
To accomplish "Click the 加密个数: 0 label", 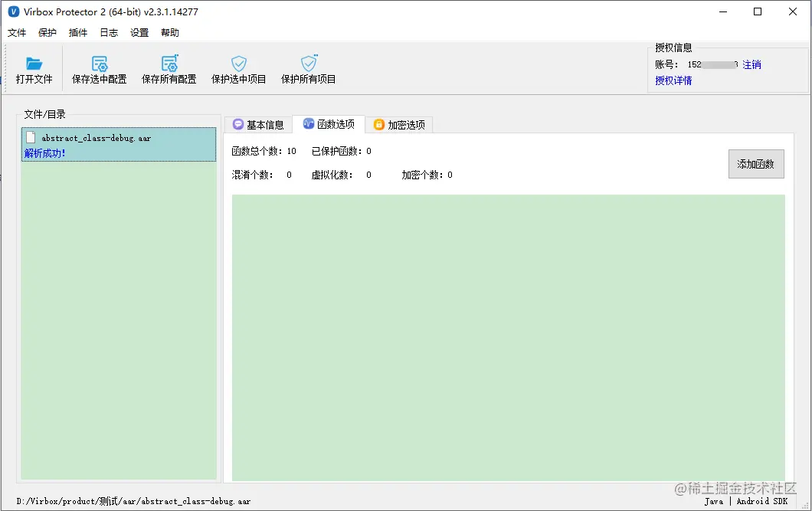I will click(427, 175).
